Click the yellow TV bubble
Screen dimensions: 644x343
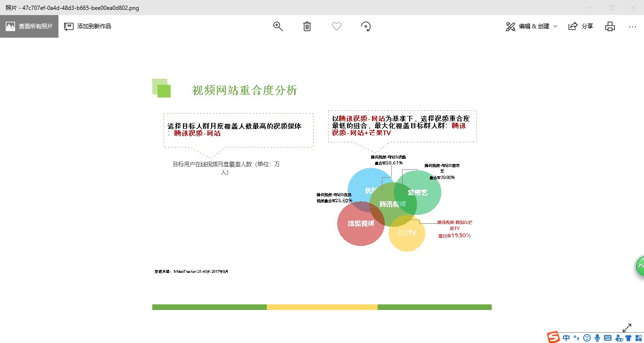pyautogui.click(x=407, y=233)
